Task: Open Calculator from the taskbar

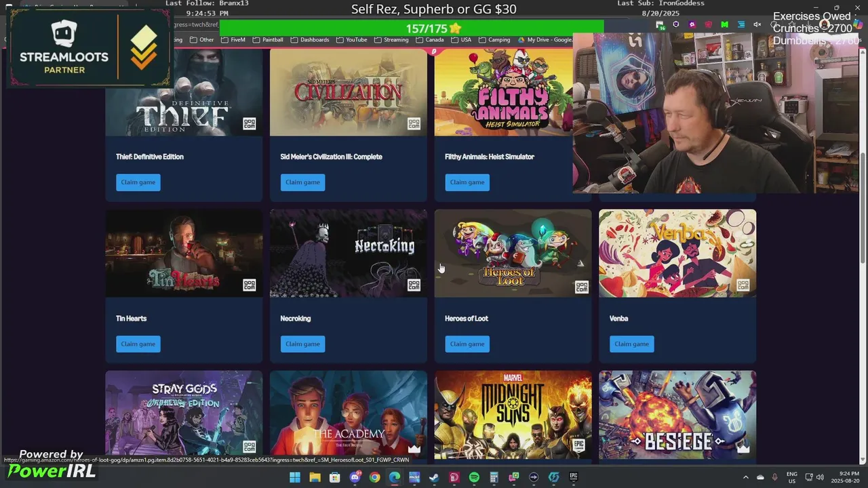Action: tap(494, 478)
